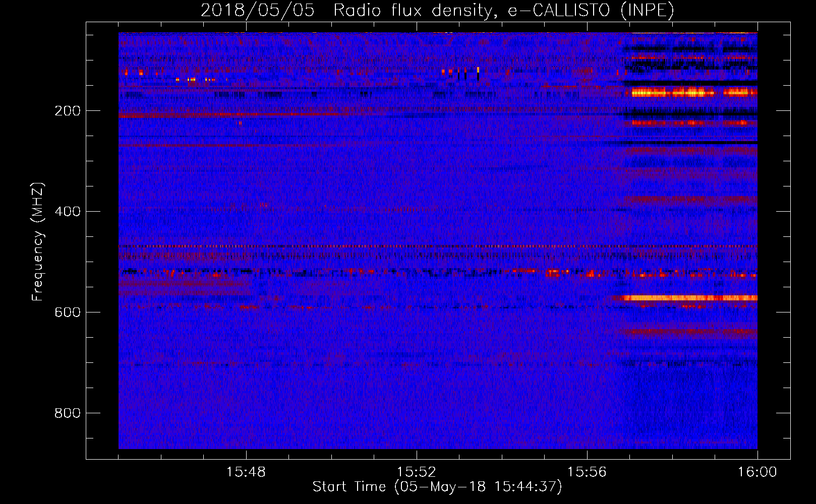
Task: Click the 'Start Time (05-May-18 15:44:37)' label
Action: tap(437, 487)
